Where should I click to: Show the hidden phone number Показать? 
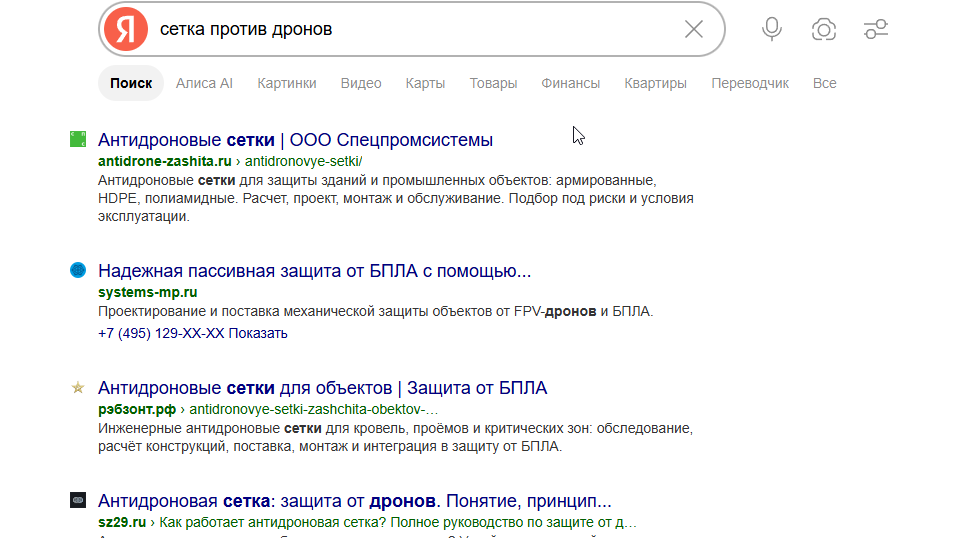coord(258,333)
